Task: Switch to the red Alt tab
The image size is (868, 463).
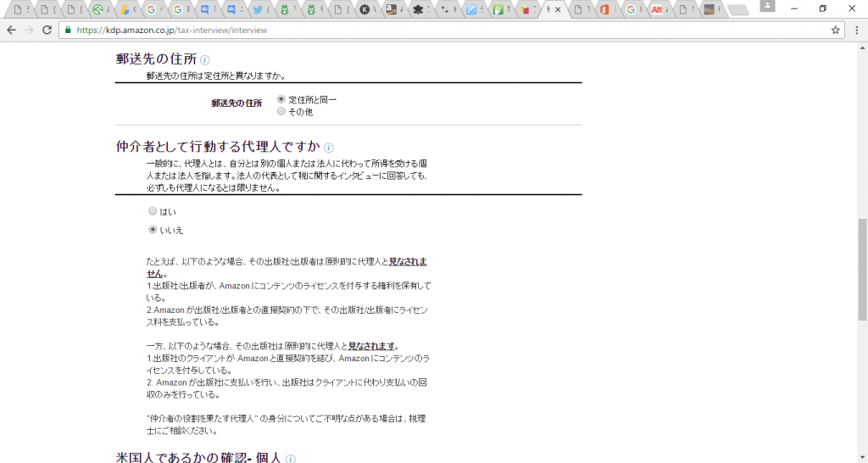Action: coord(657,9)
